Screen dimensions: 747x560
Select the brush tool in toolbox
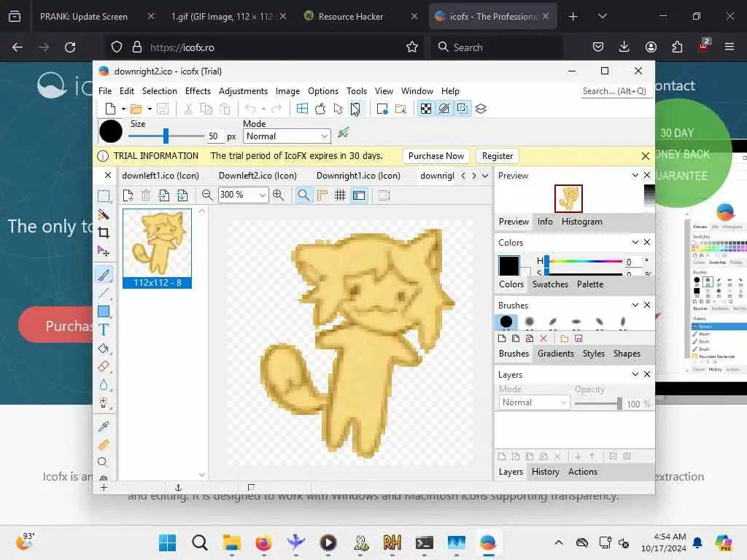tap(104, 274)
